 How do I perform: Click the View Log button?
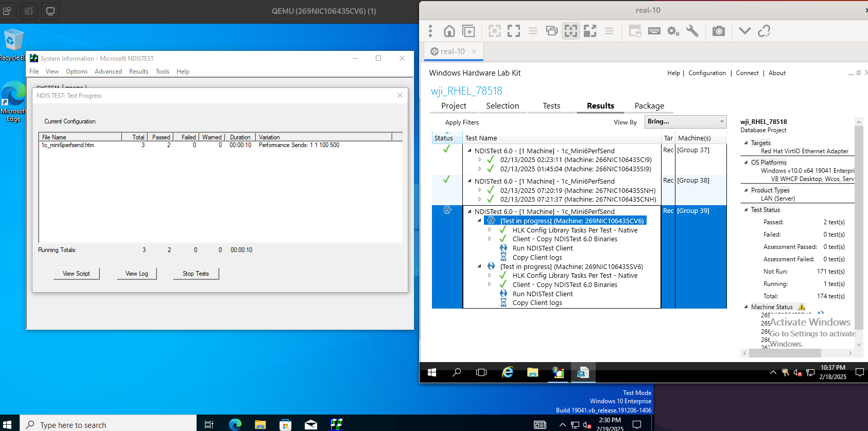tap(136, 274)
